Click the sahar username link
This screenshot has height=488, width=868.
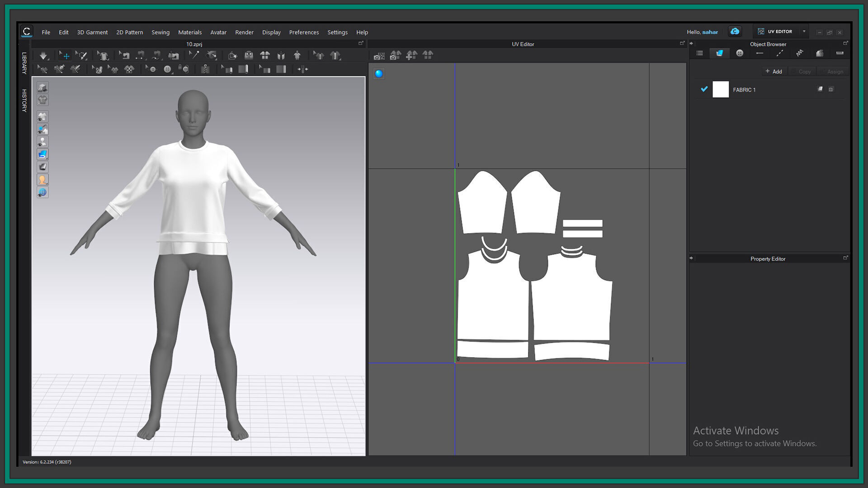[710, 32]
